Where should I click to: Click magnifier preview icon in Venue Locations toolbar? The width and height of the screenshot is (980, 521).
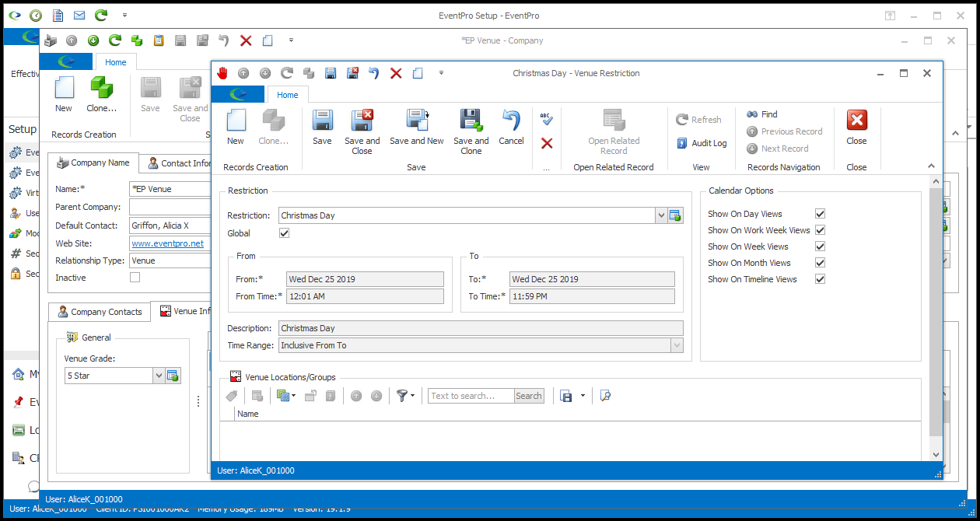605,396
